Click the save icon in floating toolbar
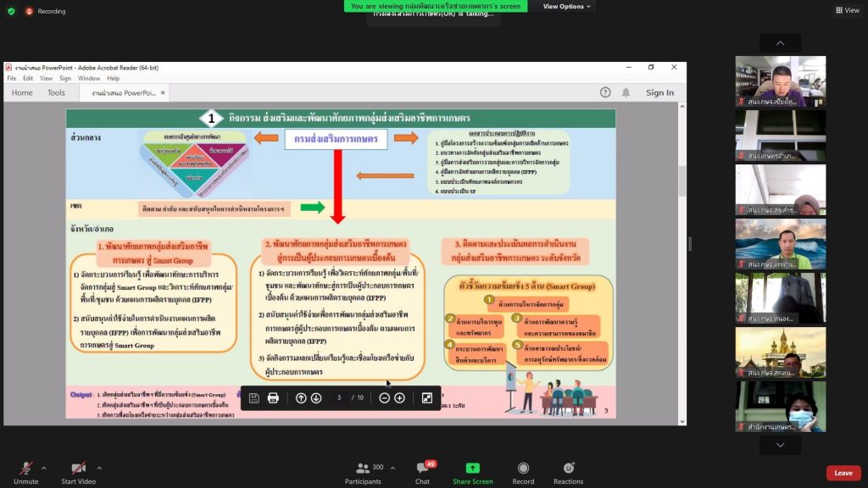 pos(253,398)
